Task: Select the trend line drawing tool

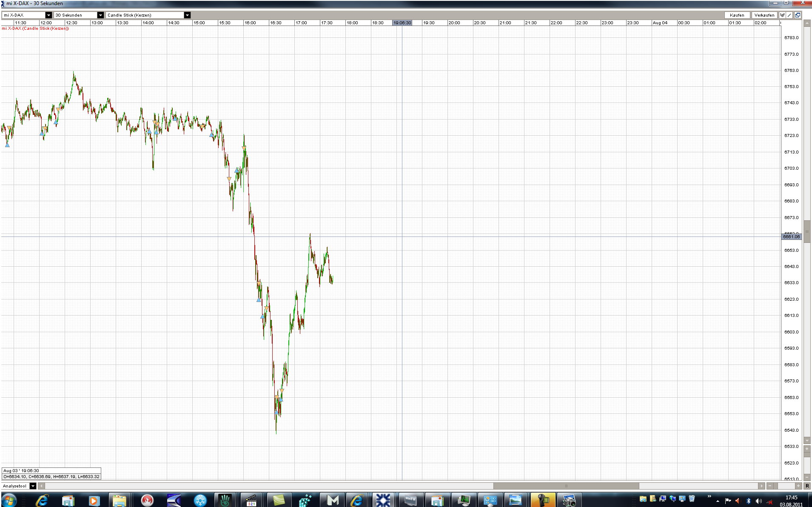Action: point(789,15)
